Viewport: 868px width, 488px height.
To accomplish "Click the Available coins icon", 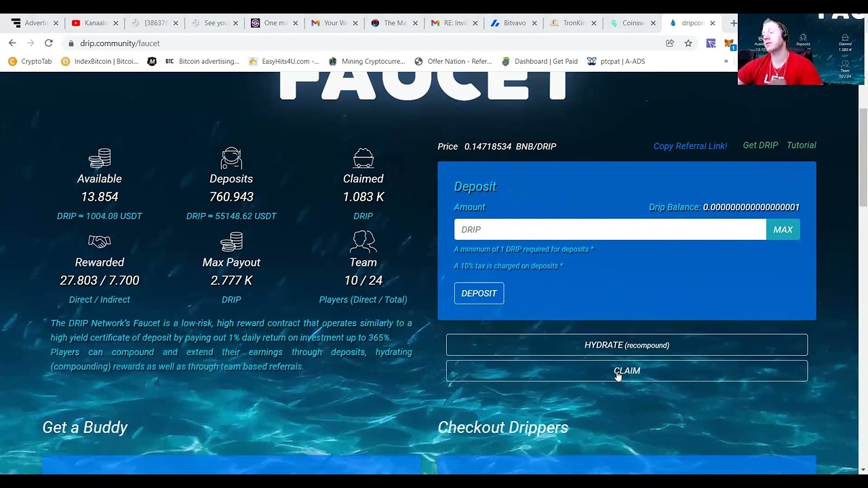I will tap(100, 158).
